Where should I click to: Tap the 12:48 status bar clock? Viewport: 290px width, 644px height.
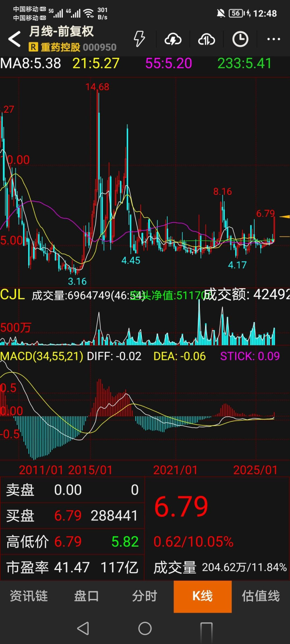tap(265, 13)
